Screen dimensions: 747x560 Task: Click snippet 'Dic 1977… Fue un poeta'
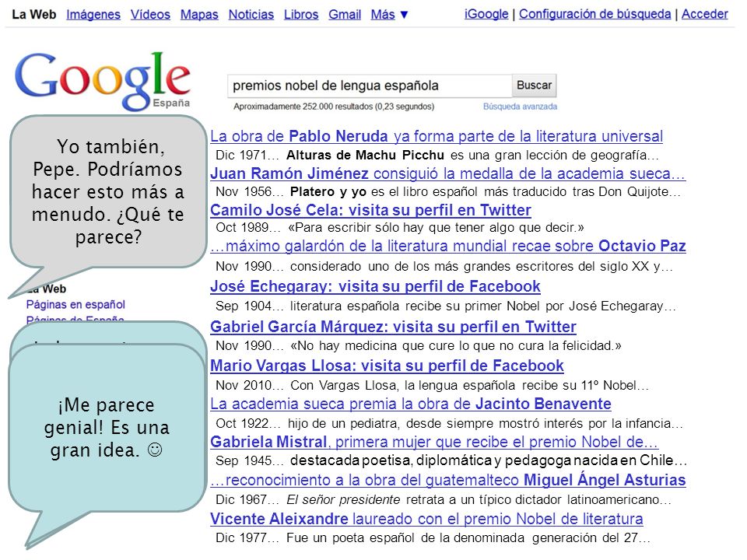click(x=433, y=538)
